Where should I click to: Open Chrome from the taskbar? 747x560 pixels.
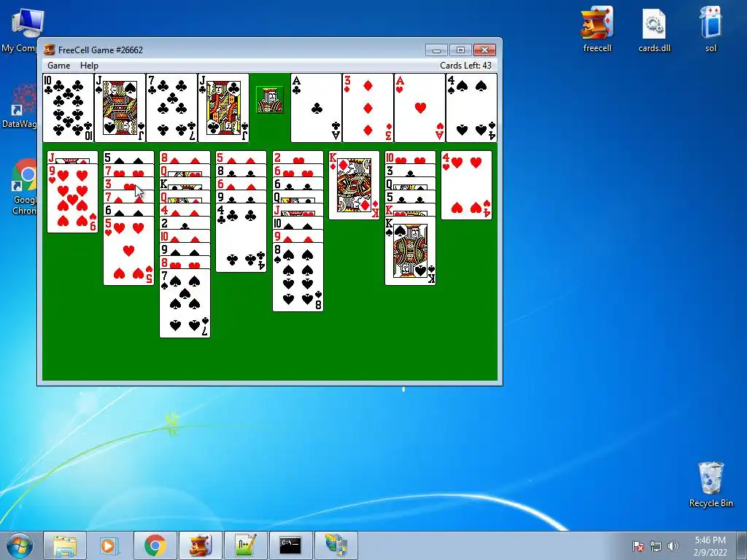tap(155, 545)
